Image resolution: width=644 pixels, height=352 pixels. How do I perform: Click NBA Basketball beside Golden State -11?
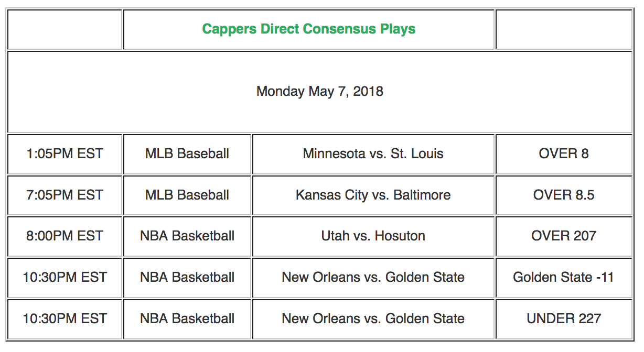pos(187,278)
